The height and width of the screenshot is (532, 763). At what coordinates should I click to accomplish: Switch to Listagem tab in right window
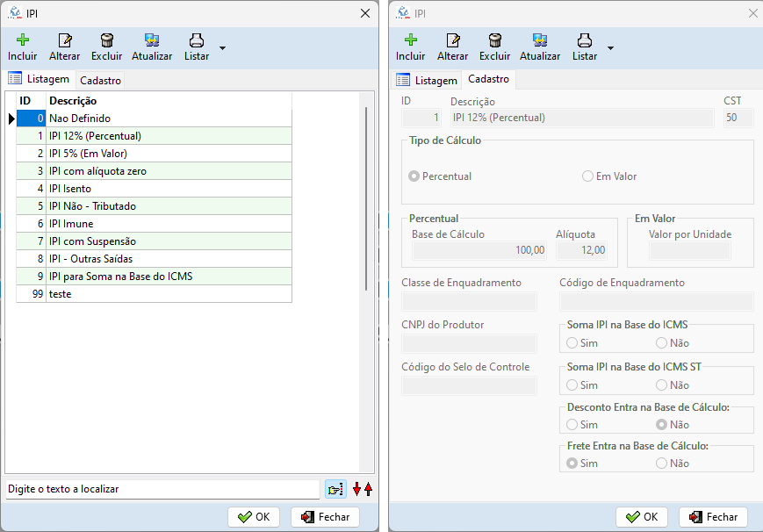[427, 80]
